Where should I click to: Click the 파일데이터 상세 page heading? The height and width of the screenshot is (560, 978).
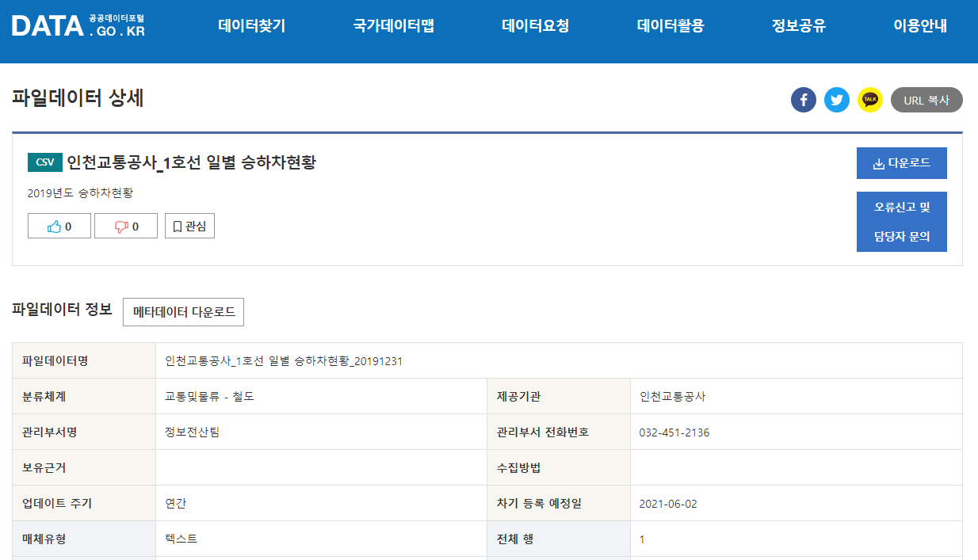(x=78, y=99)
